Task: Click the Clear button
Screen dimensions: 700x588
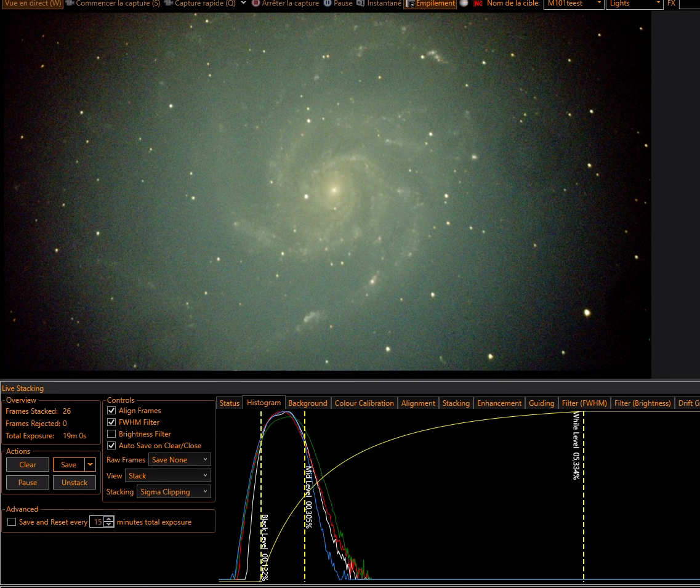Action: (28, 464)
